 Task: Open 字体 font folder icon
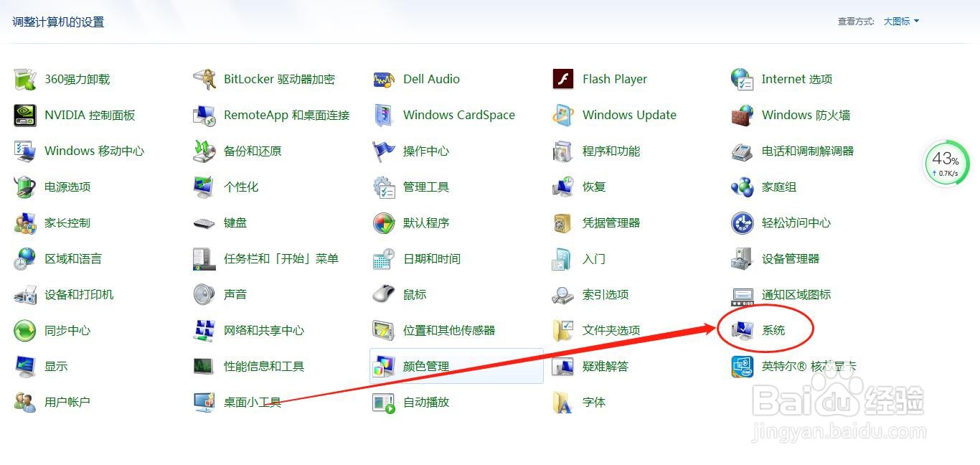coord(563,402)
